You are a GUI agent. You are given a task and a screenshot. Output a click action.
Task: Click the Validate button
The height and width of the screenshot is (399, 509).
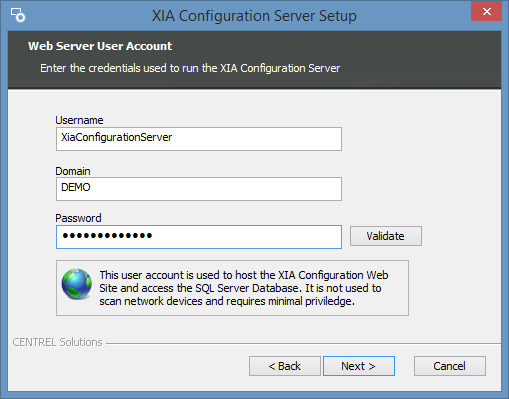(x=386, y=236)
